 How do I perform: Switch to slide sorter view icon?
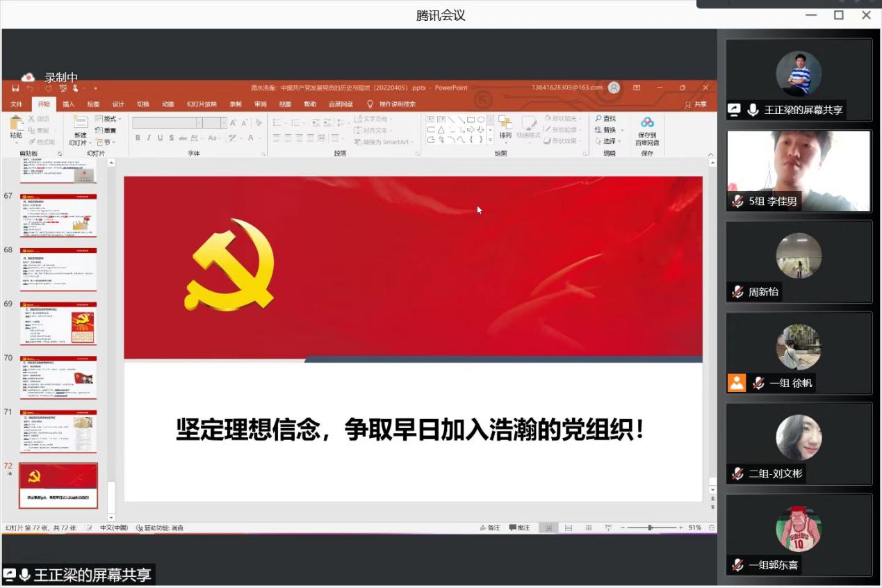click(x=569, y=528)
